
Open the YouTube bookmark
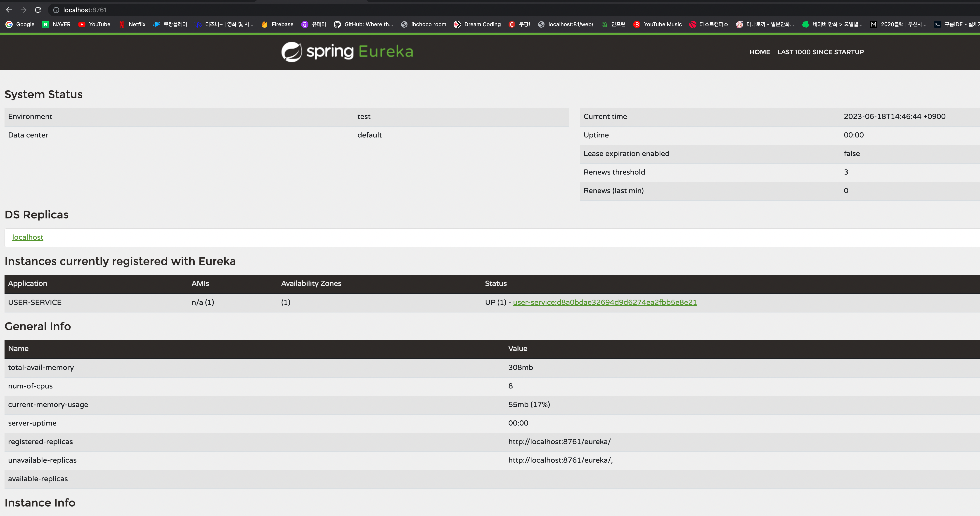tap(94, 24)
